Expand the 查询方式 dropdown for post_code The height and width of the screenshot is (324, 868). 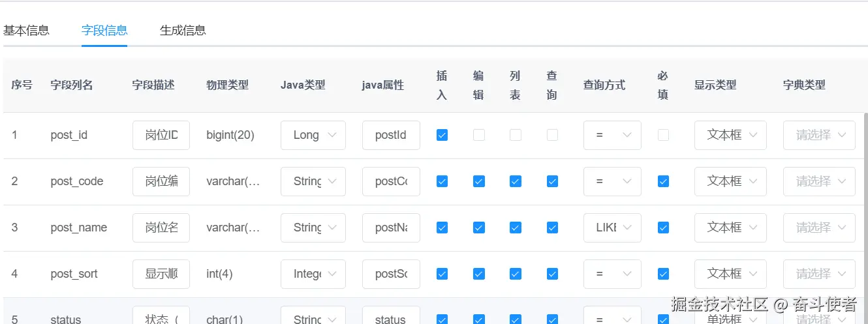612,181
